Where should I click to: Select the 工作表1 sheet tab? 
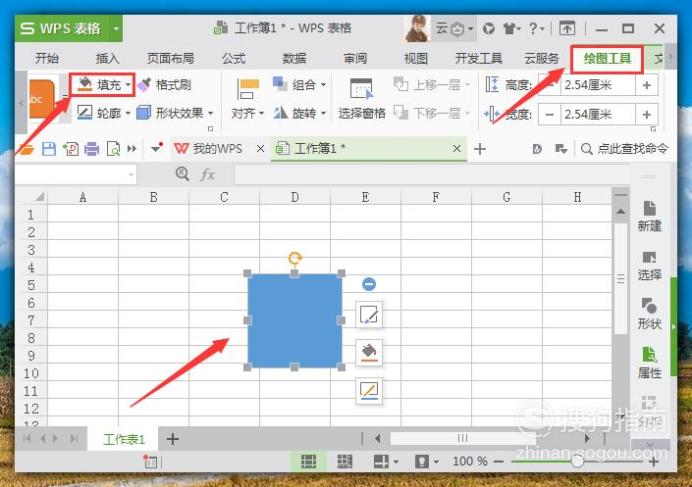pyautogui.click(x=124, y=439)
